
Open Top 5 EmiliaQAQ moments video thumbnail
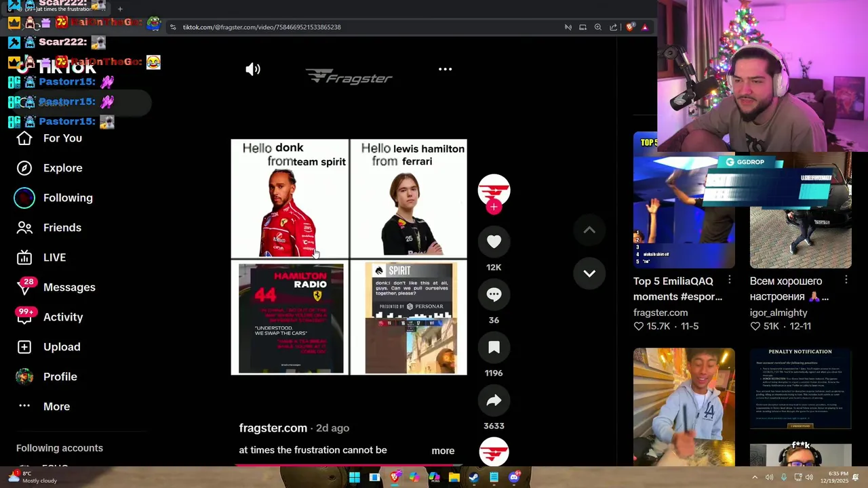pos(684,200)
